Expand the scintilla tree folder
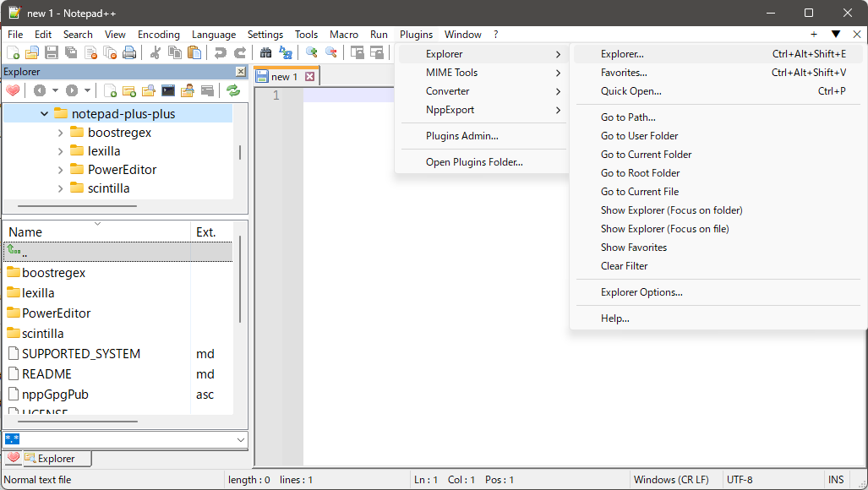Viewport: 868px width, 490px height. click(x=60, y=188)
